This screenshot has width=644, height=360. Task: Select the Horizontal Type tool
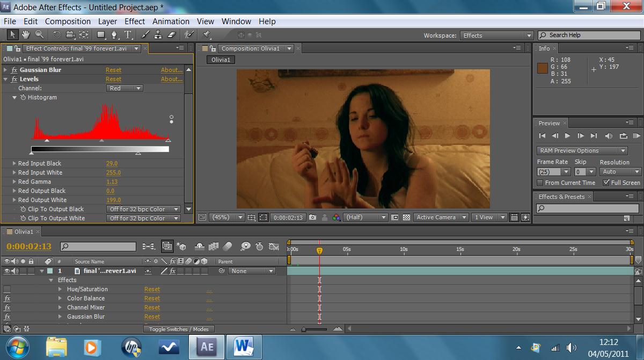(x=128, y=35)
